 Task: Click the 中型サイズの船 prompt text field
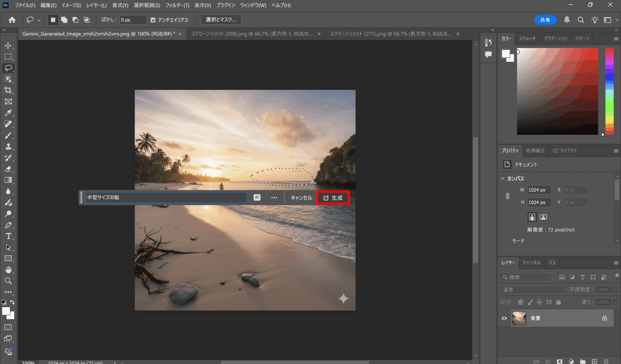[166, 198]
